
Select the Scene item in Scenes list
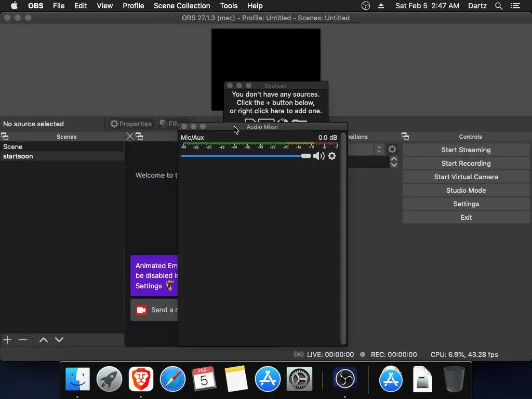(62, 147)
